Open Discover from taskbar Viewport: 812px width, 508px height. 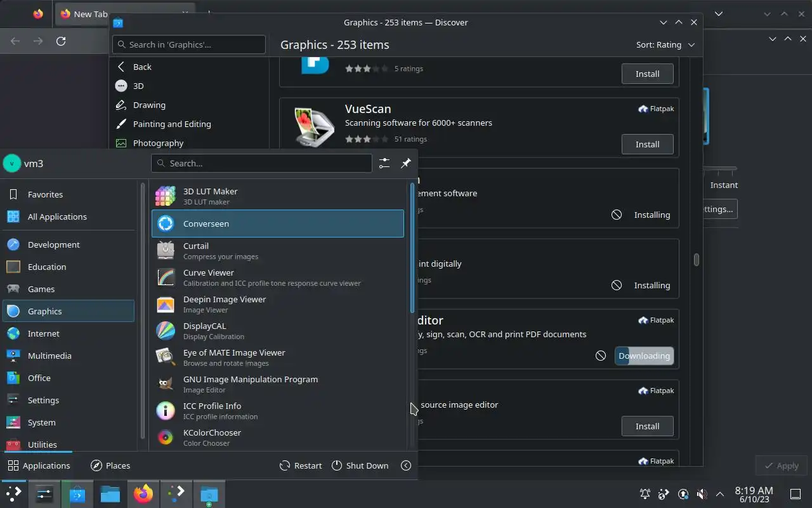tap(77, 493)
